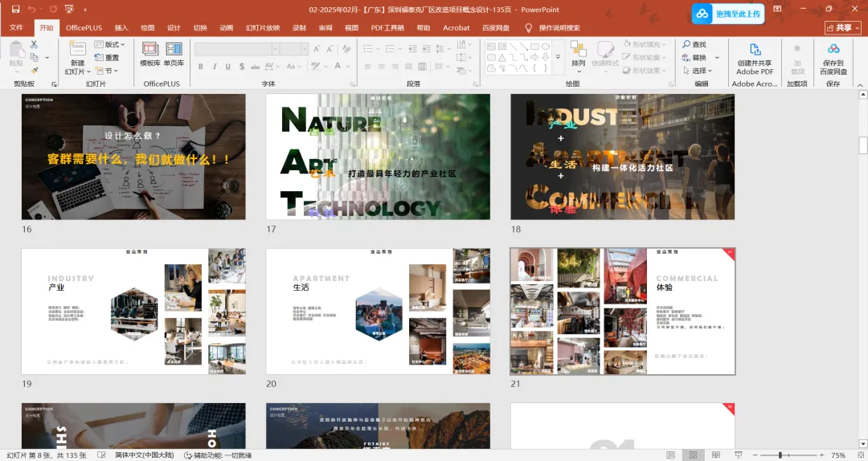This screenshot has width=868, height=461.
Task: Click the Save icon in title bar
Action: pyautogui.click(x=15, y=10)
